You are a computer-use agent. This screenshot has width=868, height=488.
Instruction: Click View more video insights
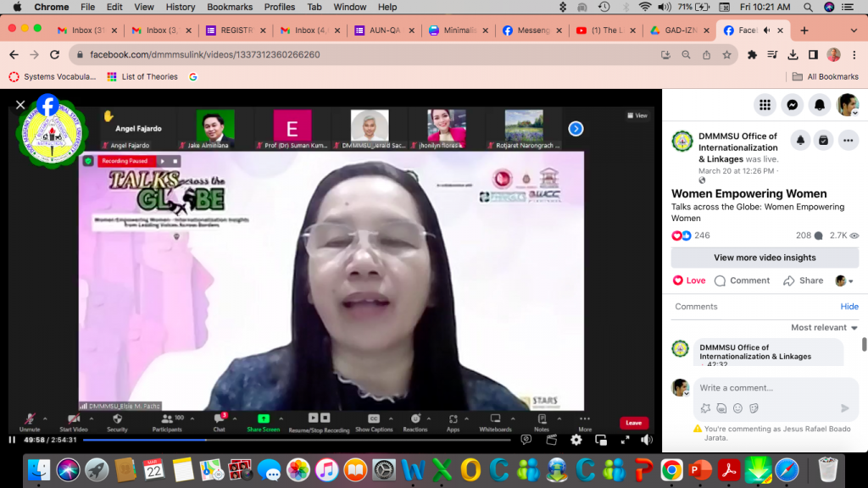click(x=765, y=258)
